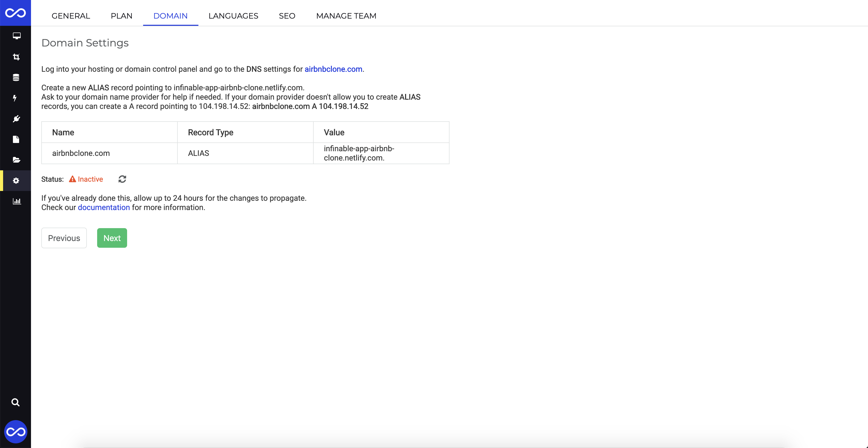Open the documentation link

click(x=104, y=207)
